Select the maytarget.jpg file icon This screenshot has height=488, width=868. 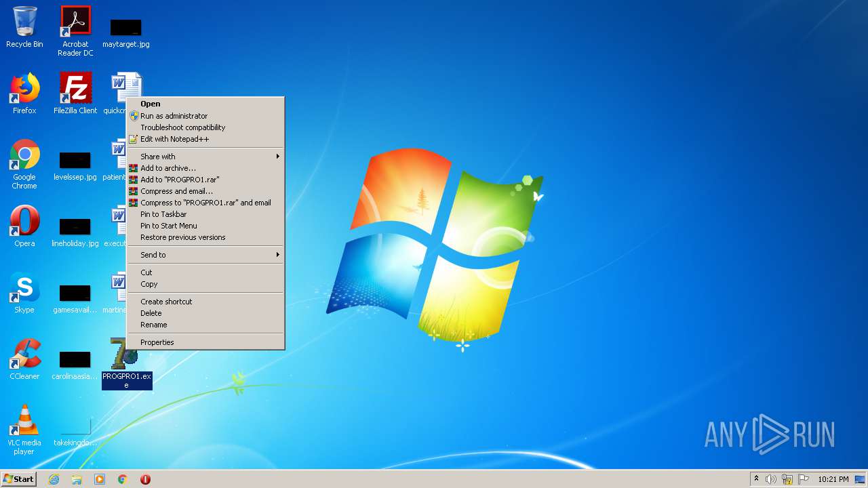point(126,33)
